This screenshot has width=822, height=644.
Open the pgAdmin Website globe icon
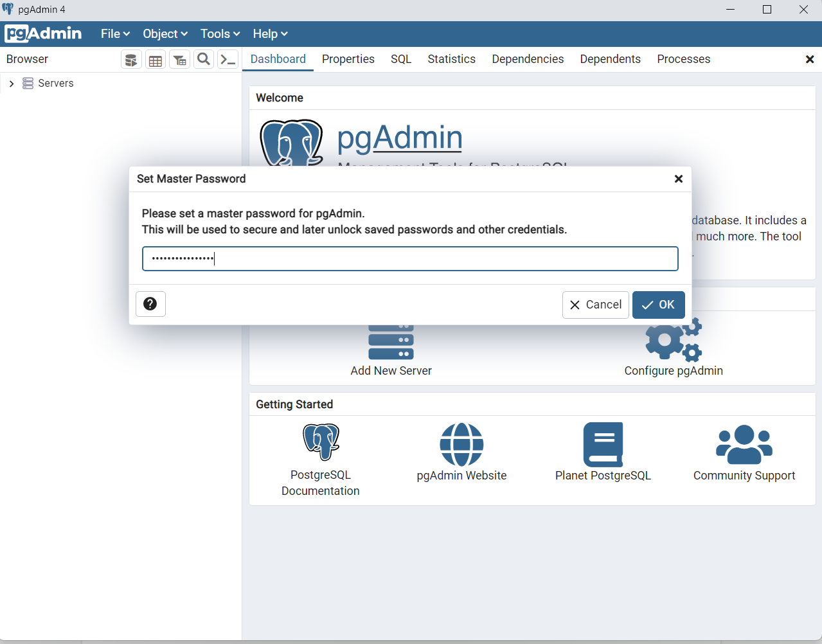point(461,444)
